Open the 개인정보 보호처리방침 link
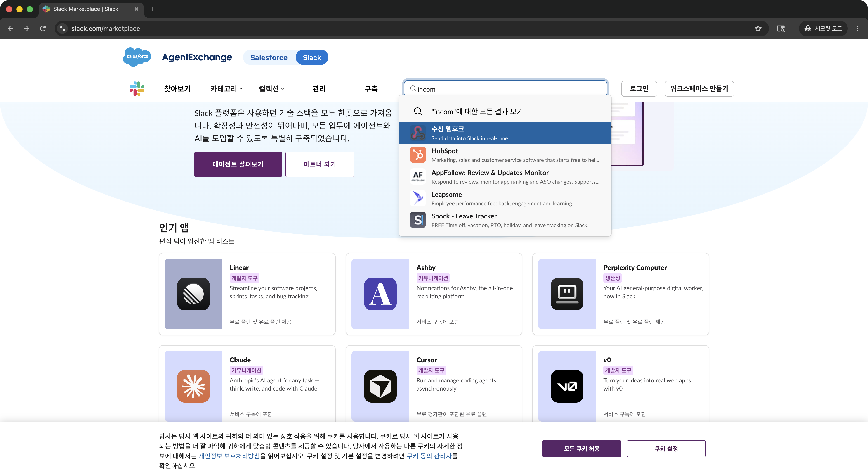This screenshot has width=868, height=475. coord(229,456)
